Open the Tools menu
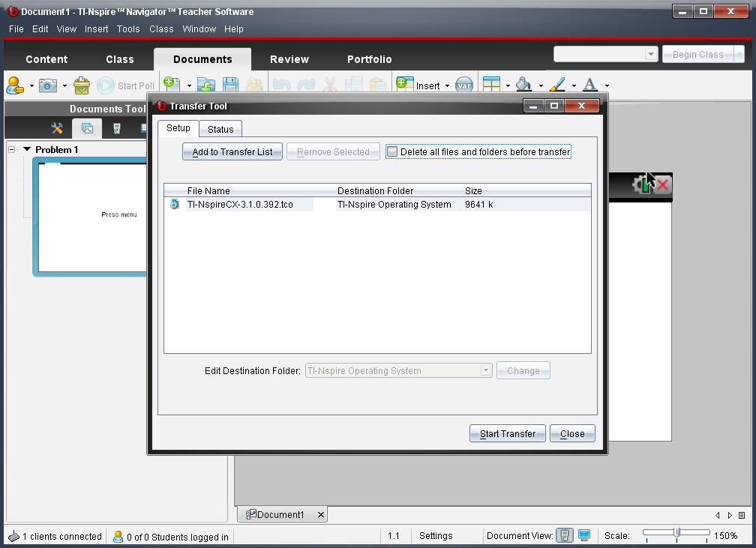756x548 pixels. tap(128, 29)
